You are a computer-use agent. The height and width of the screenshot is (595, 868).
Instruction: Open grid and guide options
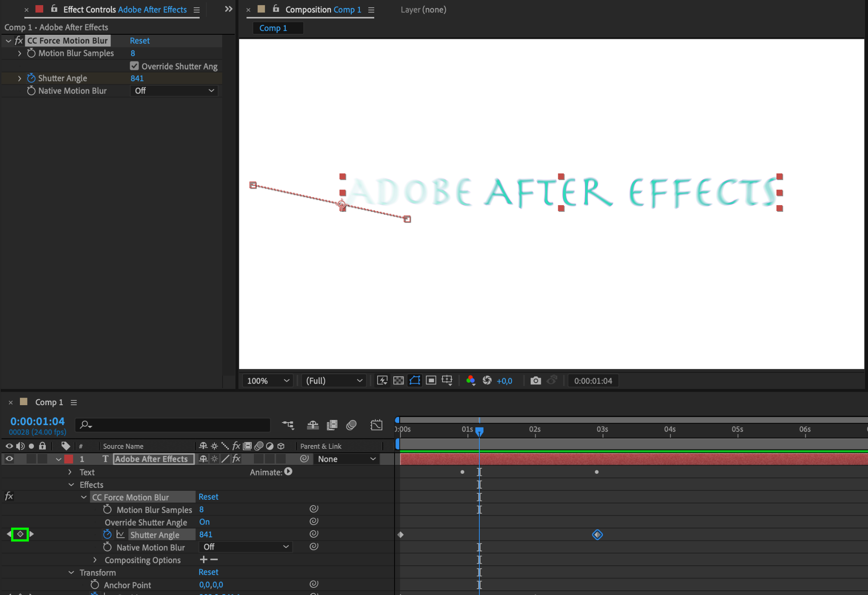(447, 380)
